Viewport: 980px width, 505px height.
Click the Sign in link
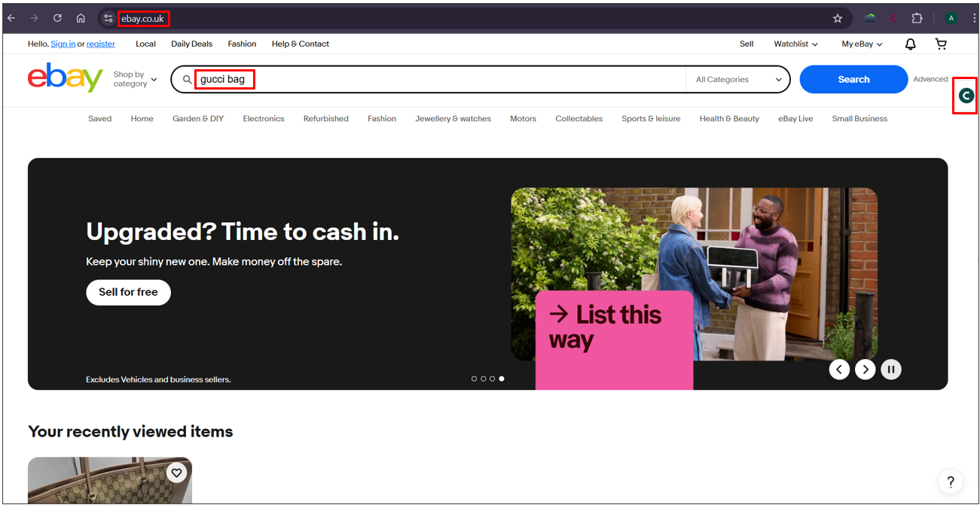(x=63, y=44)
